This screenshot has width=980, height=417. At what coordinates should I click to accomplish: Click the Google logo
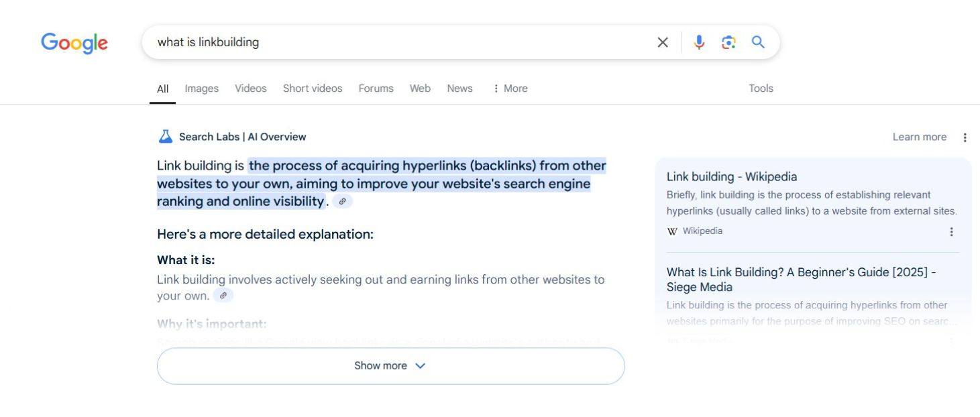pos(74,43)
